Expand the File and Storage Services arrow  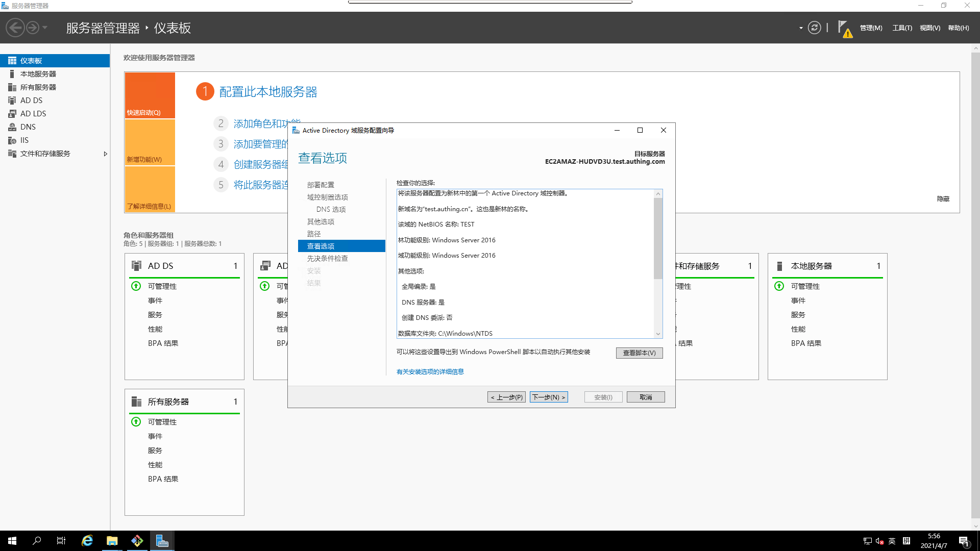click(x=105, y=154)
